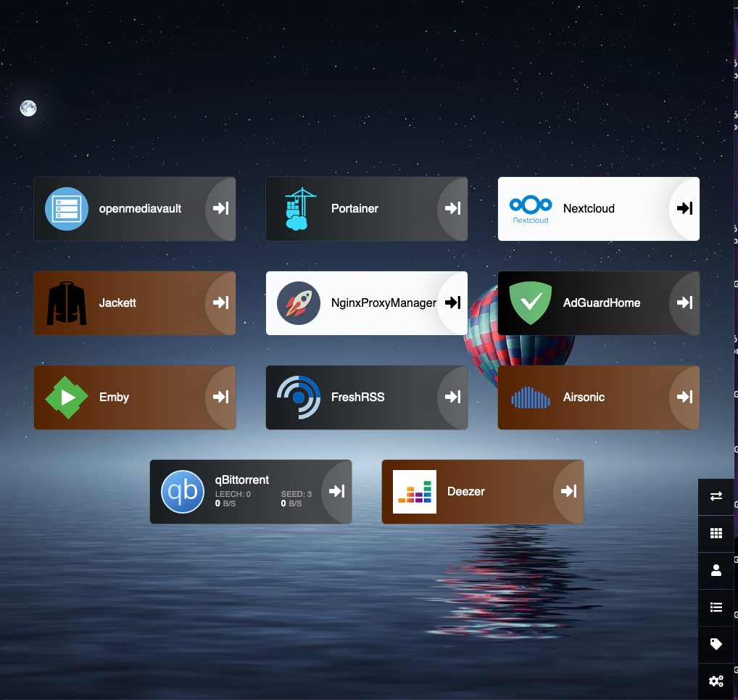Click the Emby label
738x700 pixels.
coord(114,398)
